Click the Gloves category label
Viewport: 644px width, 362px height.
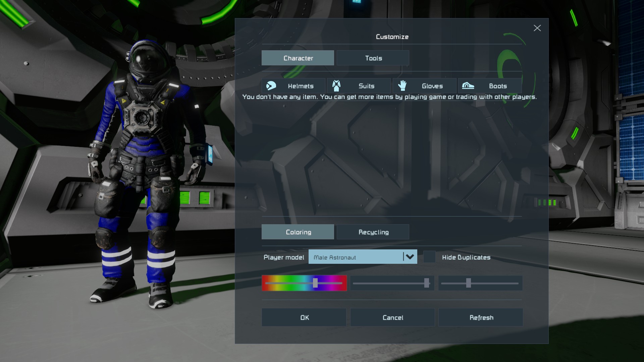432,86
